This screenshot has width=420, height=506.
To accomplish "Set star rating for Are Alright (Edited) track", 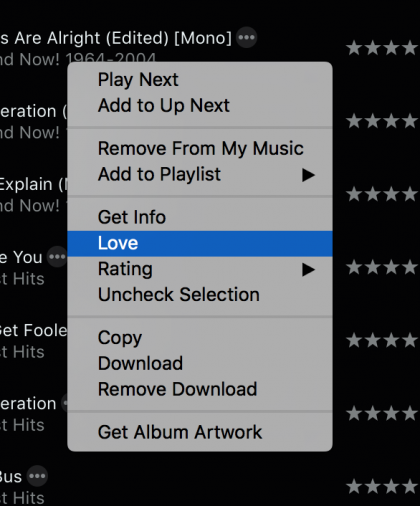I will pyautogui.click(x=383, y=48).
